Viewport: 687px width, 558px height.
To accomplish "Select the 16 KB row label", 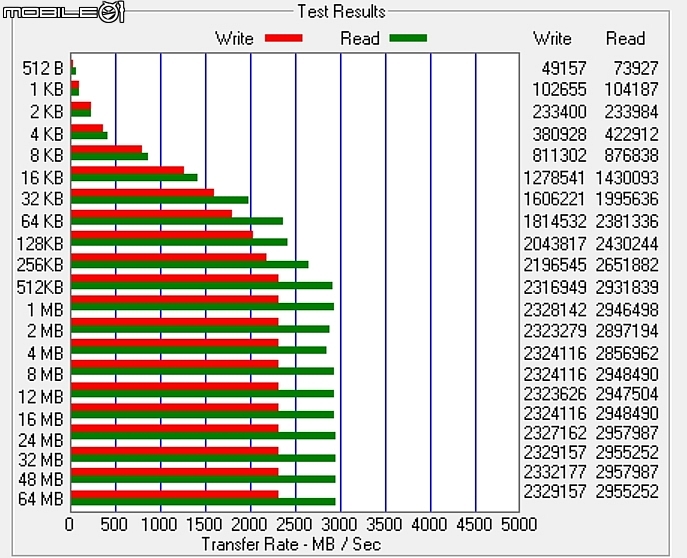I will [x=42, y=178].
